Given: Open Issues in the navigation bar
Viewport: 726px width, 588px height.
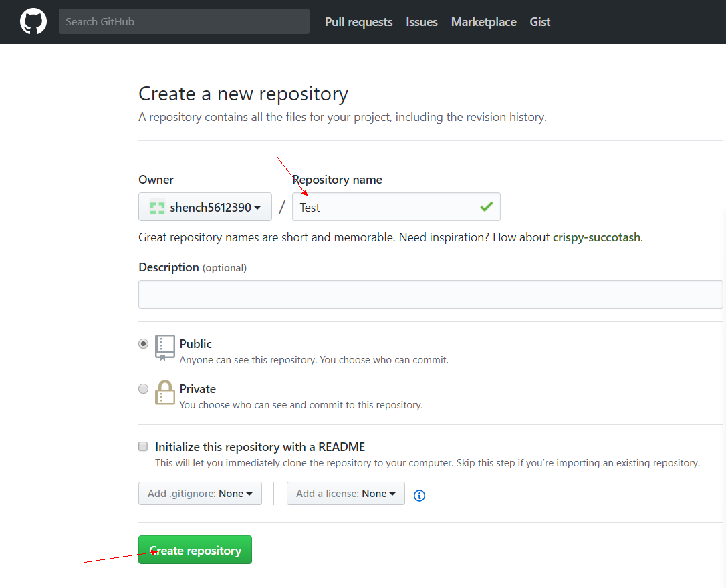Looking at the screenshot, I should pos(422,22).
